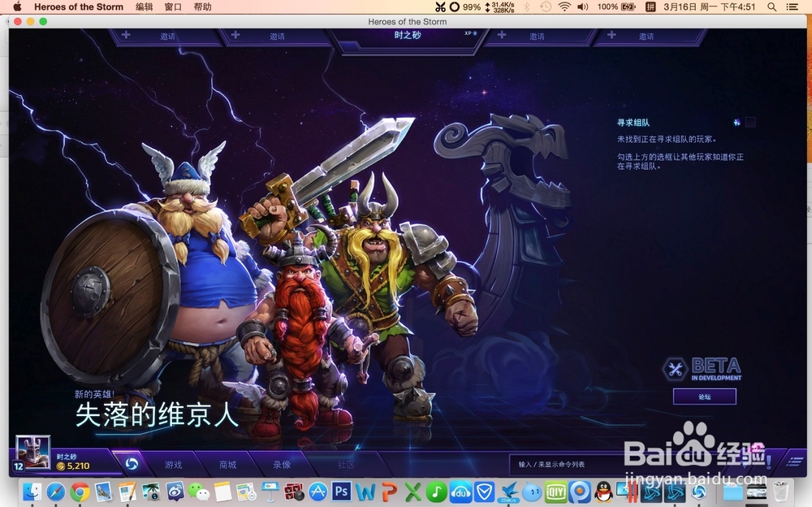The width and height of the screenshot is (812, 507).
Task: Open QQ penguin icon in the Dock
Action: (x=603, y=492)
